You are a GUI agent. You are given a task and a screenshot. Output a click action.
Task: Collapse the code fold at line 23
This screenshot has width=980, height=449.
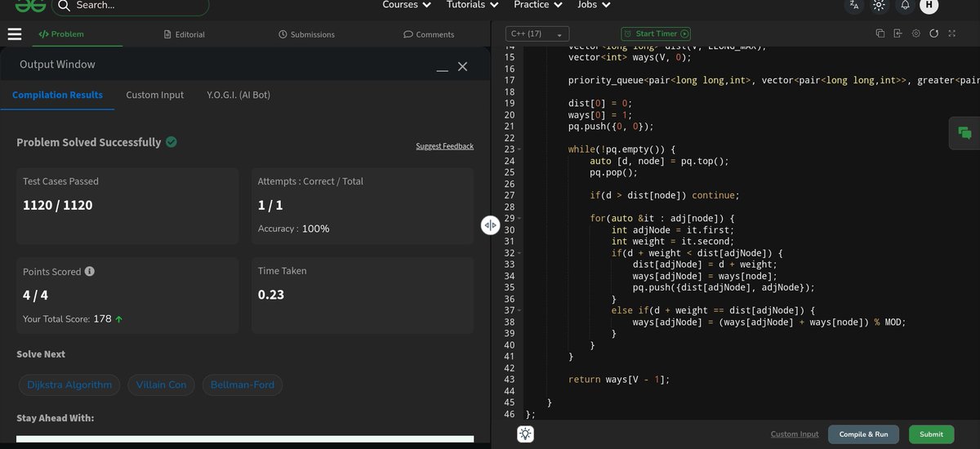(x=519, y=149)
